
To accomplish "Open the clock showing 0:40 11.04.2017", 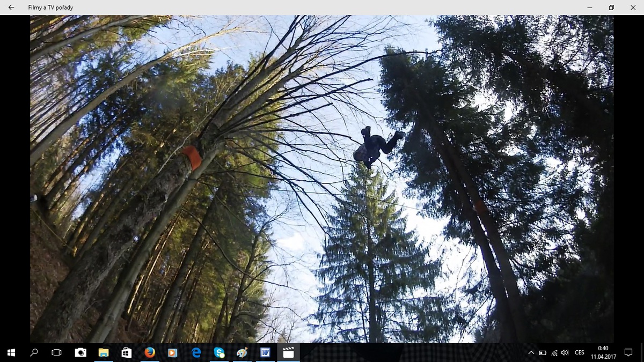I will click(603, 352).
